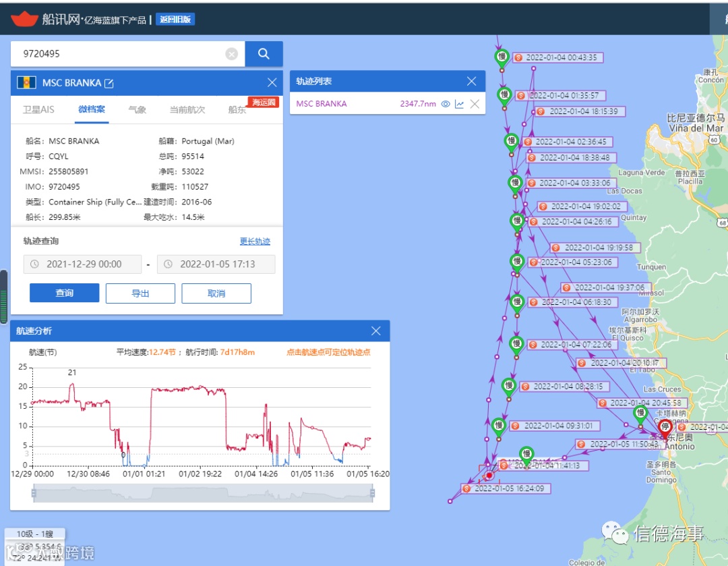The image size is (728, 566).
Task: Click green slow marker at 07:22:06
Action: (516, 345)
